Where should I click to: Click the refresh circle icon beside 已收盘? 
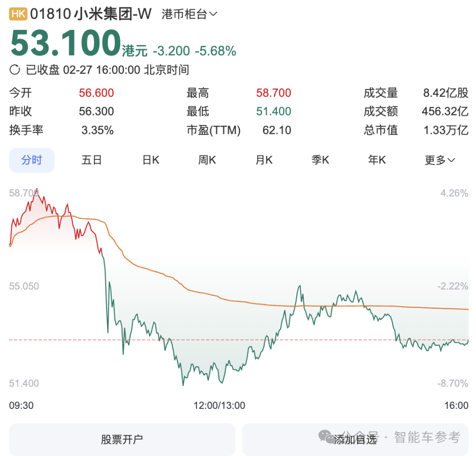tap(15, 70)
